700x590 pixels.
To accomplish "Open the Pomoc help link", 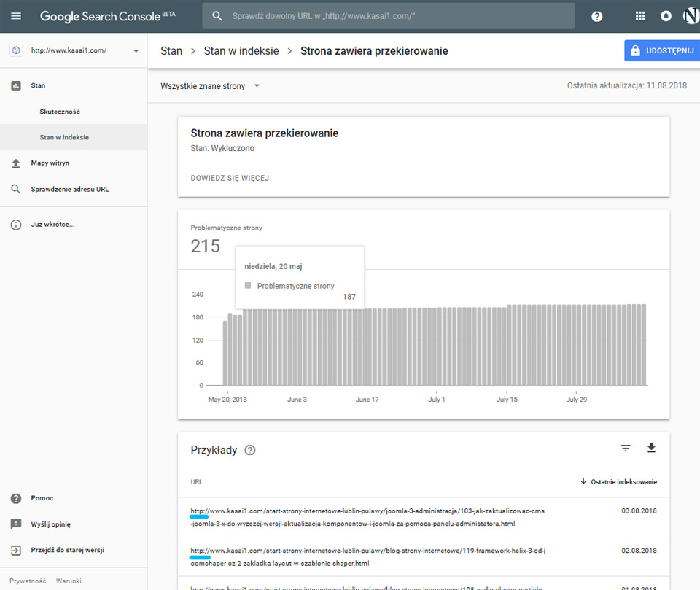I will click(x=42, y=498).
